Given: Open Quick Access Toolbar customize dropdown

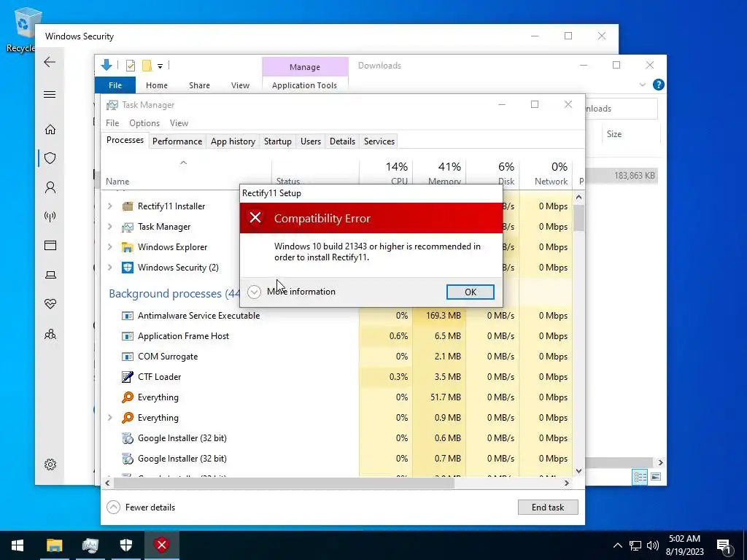Looking at the screenshot, I should pos(160,66).
